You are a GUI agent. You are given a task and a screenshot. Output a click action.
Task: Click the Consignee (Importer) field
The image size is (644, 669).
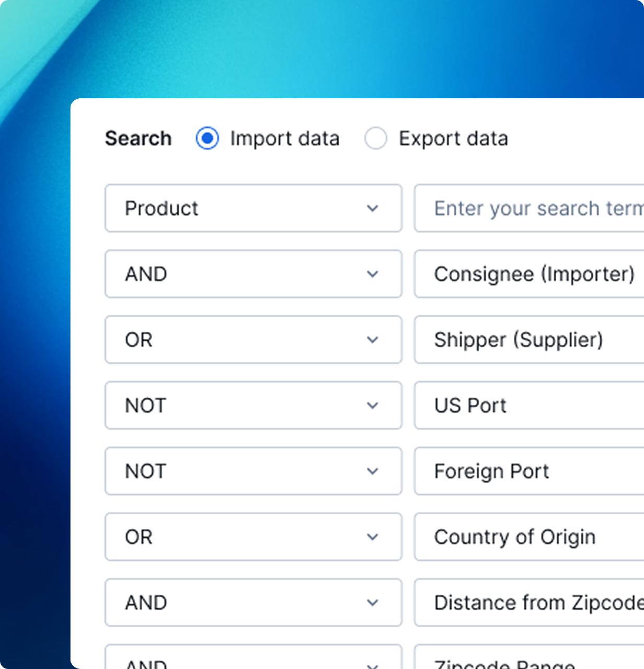(x=530, y=274)
